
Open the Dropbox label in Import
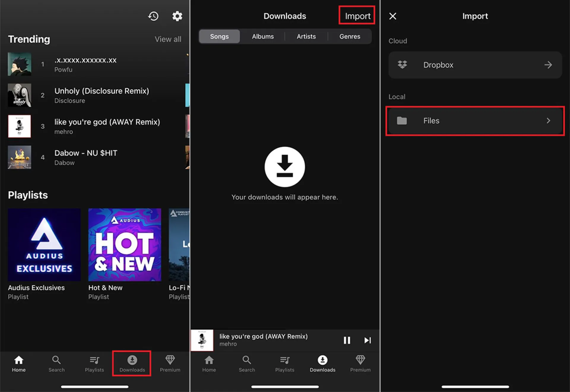tap(438, 65)
